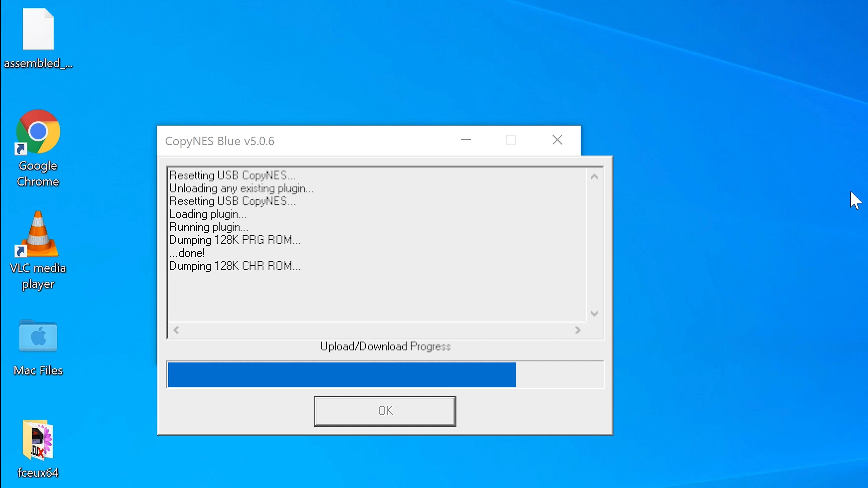This screenshot has width=868, height=488.
Task: Click the log's scroll left arrow
Action: [176, 330]
